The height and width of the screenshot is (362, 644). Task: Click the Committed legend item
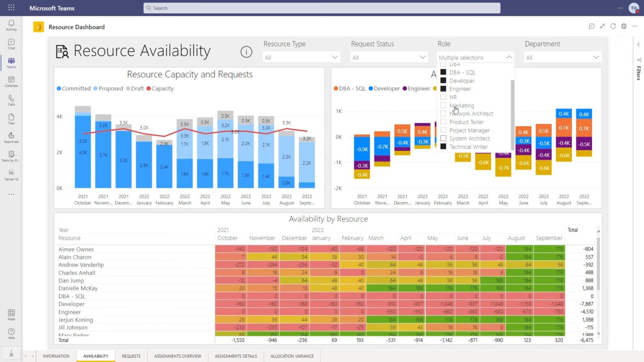click(x=74, y=88)
